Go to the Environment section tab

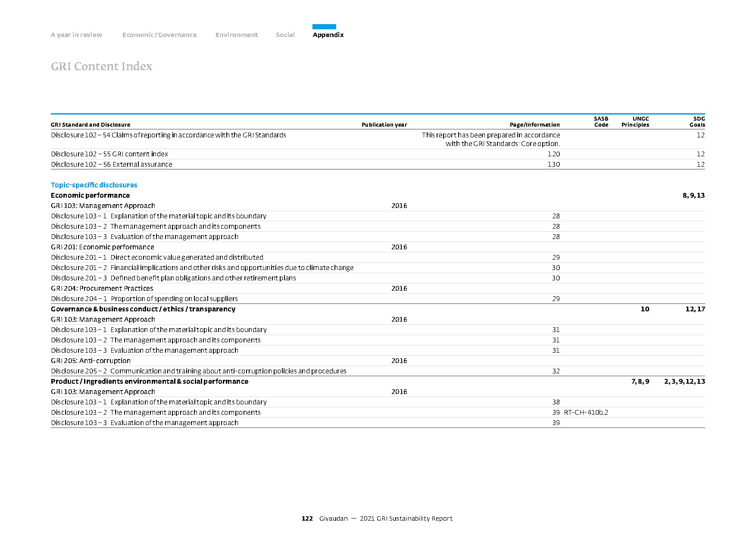pyautogui.click(x=237, y=35)
